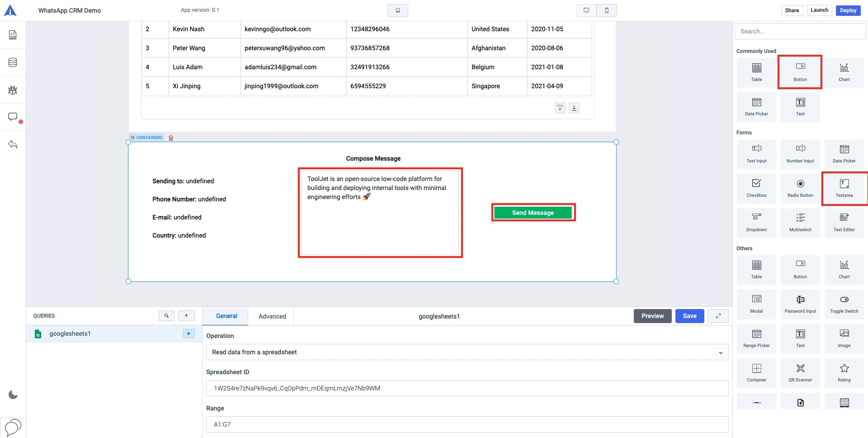
Task: Delete CONTAINER2 using the trash icon
Action: (171, 138)
